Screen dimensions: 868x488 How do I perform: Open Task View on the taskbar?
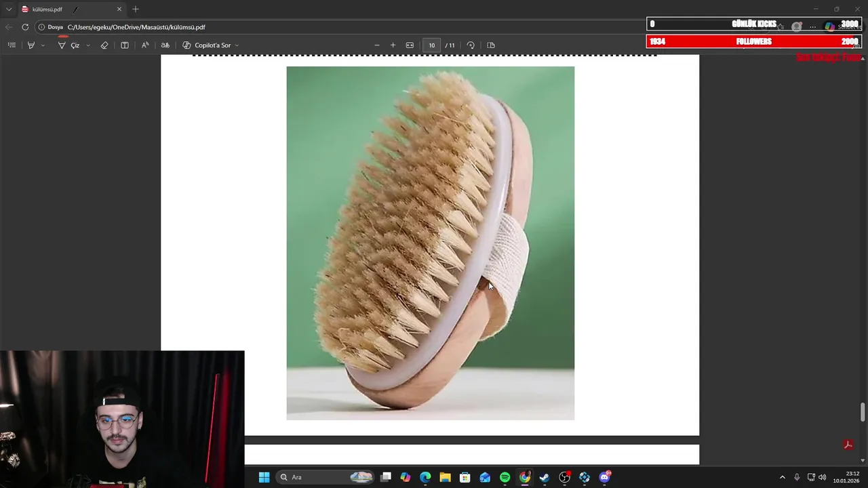(386, 477)
